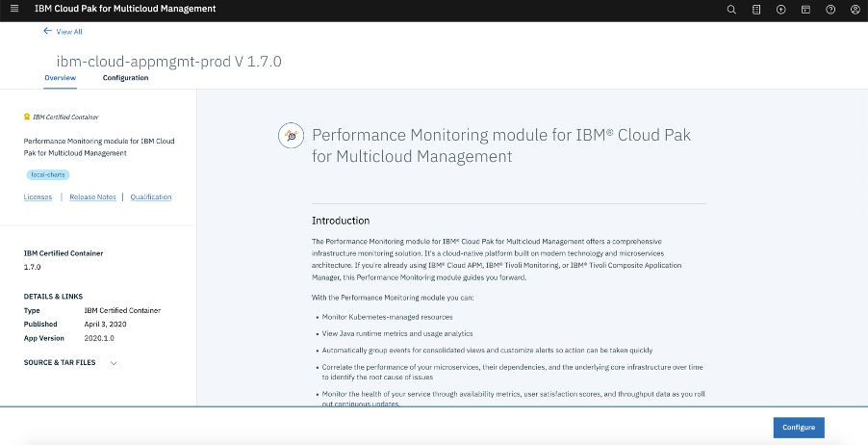Open the hamburger navigation menu
The height and width of the screenshot is (445, 868).
point(14,9)
